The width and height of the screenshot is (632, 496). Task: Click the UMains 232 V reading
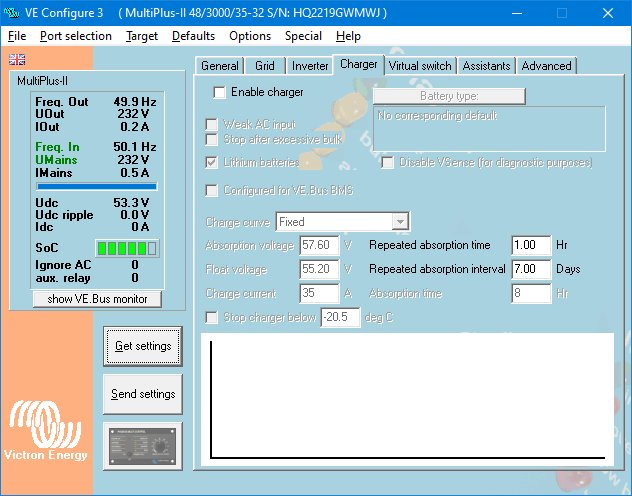pos(133,160)
